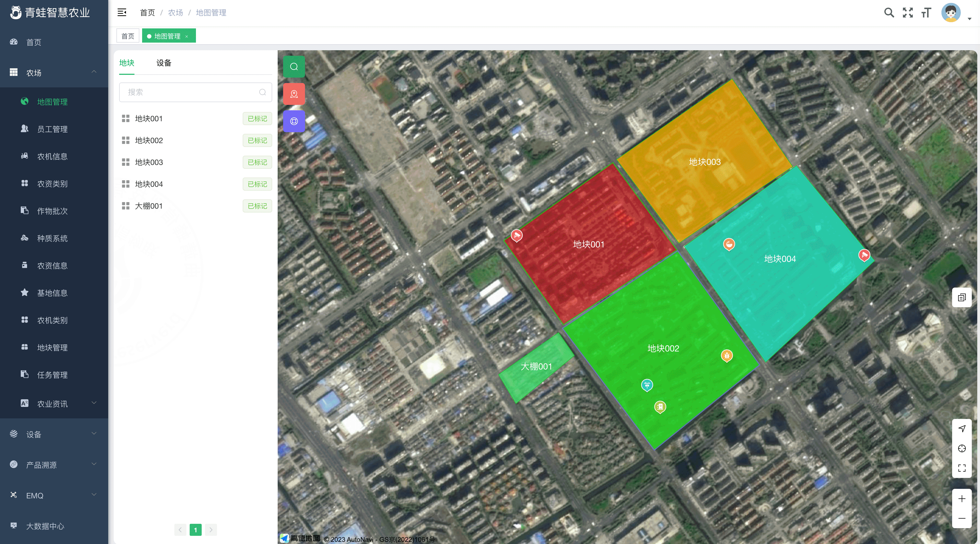Click the 已标记 tag for 大棚001
980x544 pixels.
[257, 206]
